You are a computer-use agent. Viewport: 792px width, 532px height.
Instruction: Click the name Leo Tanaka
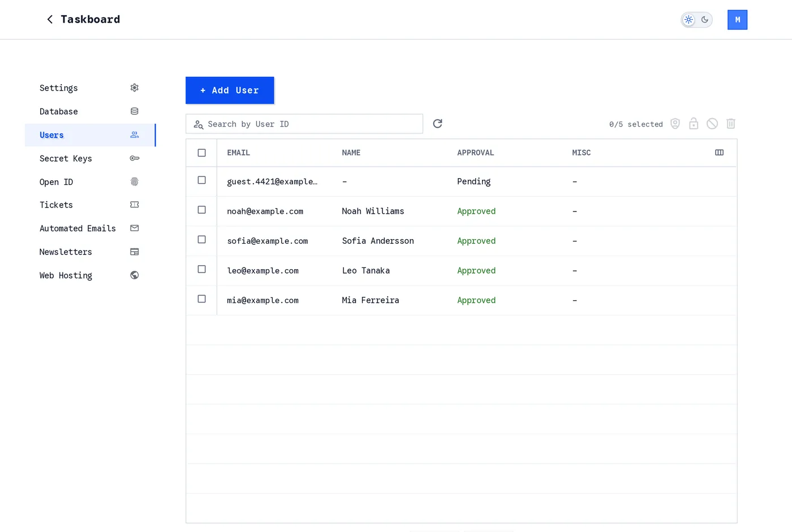pyautogui.click(x=366, y=271)
